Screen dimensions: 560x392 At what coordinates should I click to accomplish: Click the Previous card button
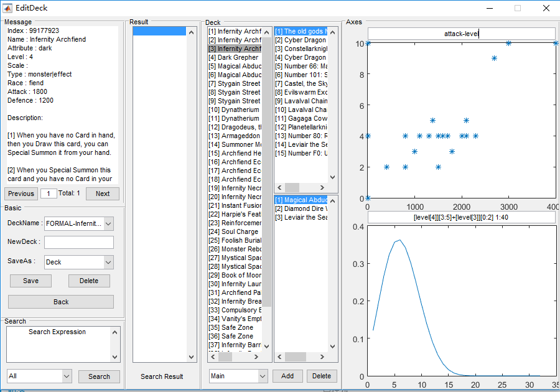pos(21,194)
